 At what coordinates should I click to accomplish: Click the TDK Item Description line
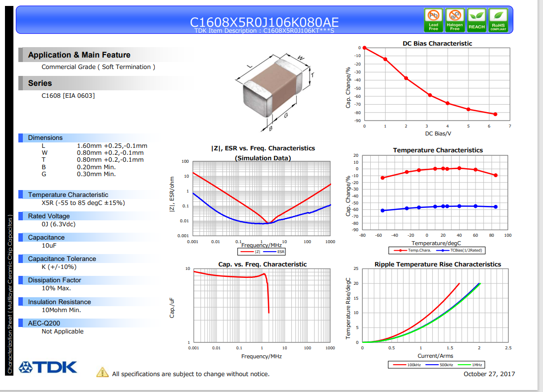[264, 31]
